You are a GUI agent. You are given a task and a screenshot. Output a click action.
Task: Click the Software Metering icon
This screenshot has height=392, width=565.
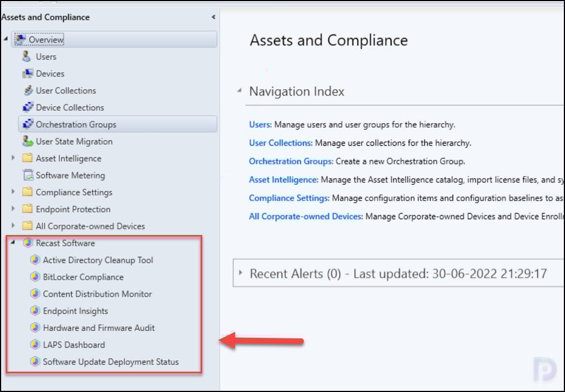click(x=28, y=175)
